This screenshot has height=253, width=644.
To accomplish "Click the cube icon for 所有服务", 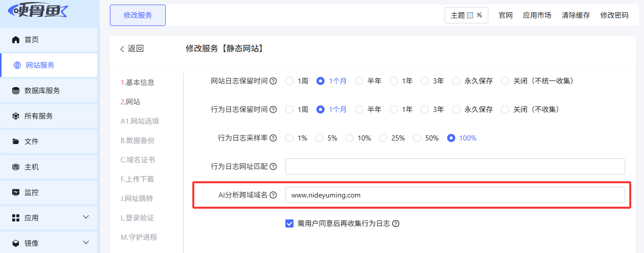I will [x=16, y=116].
